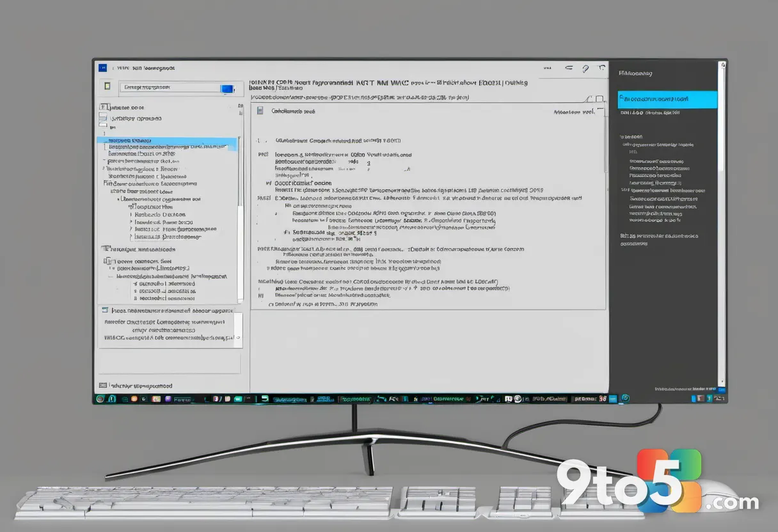Click the blue square icon in the window's title bar
The image size is (778, 532).
[102, 68]
